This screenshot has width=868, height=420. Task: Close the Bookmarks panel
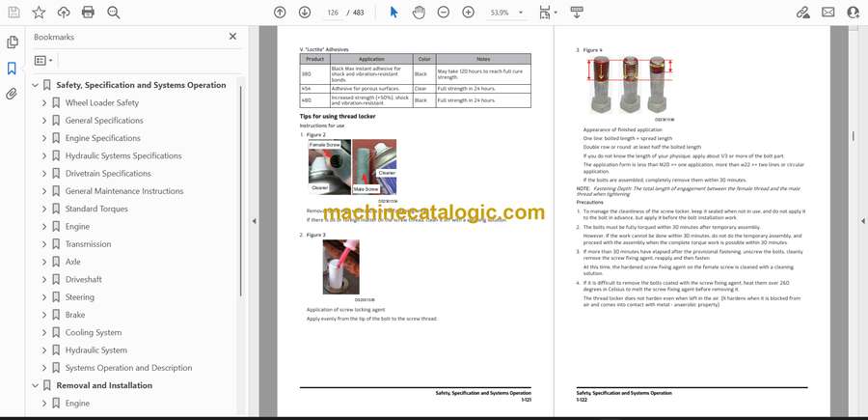(232, 37)
